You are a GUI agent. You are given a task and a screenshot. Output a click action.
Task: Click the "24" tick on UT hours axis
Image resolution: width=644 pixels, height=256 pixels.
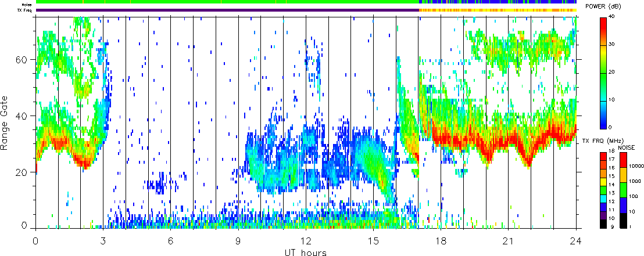click(576, 240)
